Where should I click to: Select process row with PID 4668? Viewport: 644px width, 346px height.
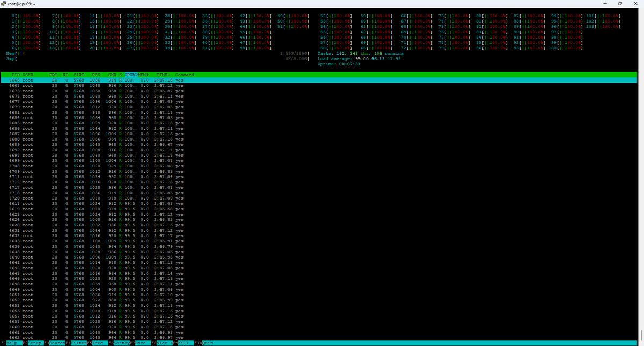[319, 85]
